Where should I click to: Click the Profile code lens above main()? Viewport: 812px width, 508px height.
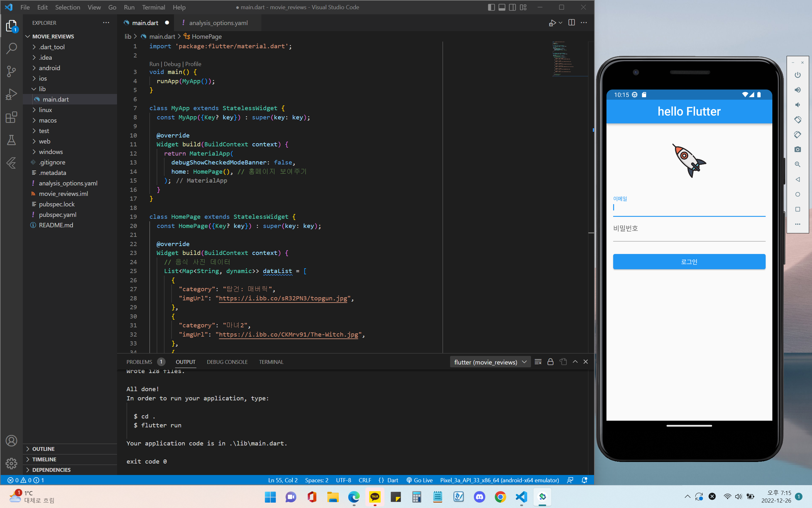tap(193, 64)
